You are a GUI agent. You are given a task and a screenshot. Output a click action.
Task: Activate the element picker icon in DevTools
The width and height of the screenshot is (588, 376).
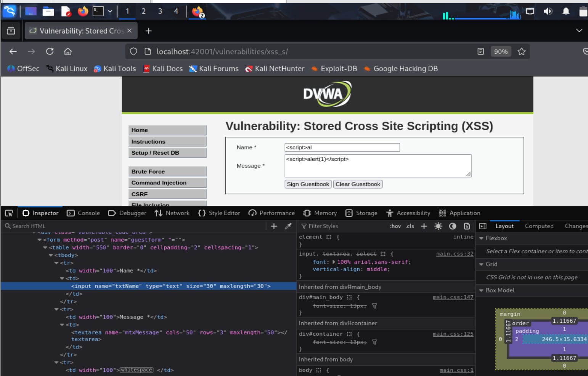9,213
